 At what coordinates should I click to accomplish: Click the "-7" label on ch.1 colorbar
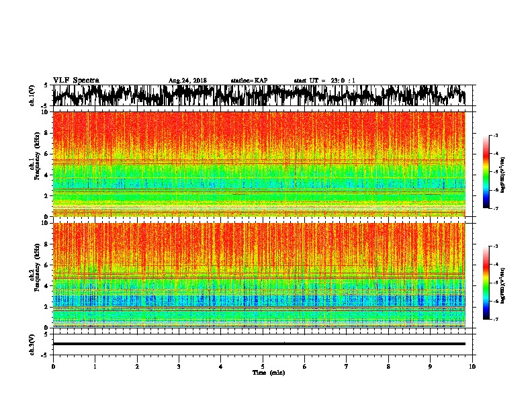[496, 208]
